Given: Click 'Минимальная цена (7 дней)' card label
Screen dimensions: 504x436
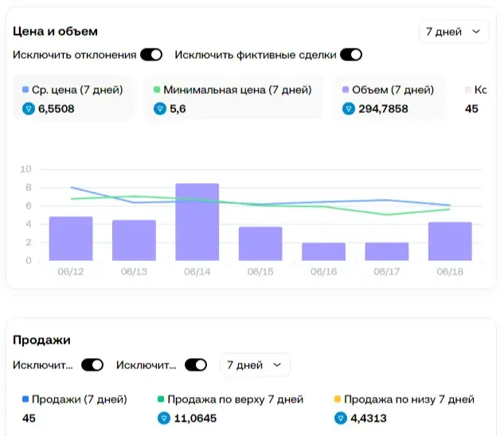Looking at the screenshot, I should 237,90.
